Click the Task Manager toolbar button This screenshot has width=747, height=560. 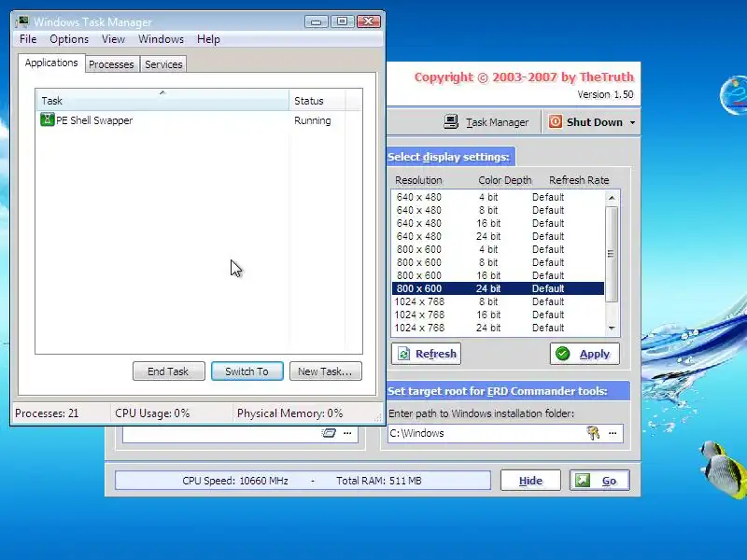[x=486, y=122]
